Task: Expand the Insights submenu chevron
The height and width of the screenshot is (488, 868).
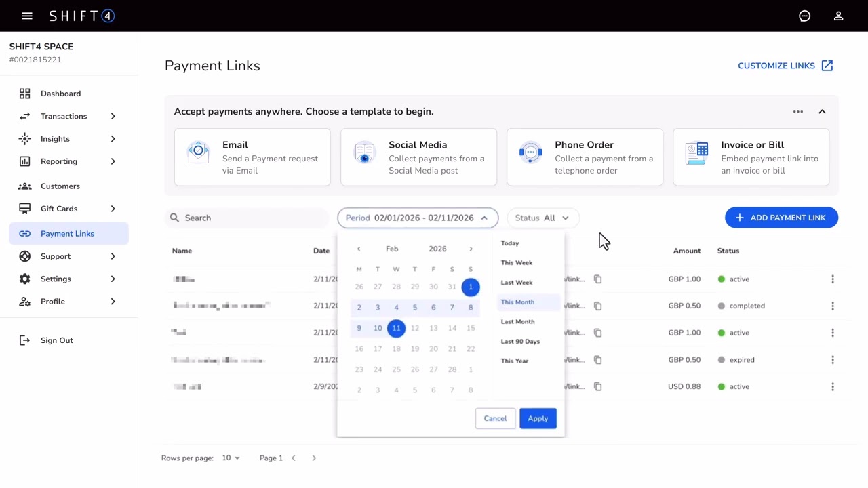Action: click(113, 139)
